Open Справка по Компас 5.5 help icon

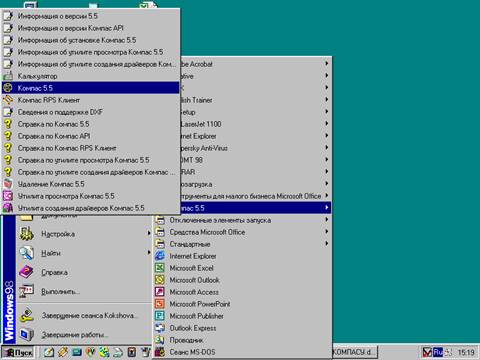coord(8,124)
